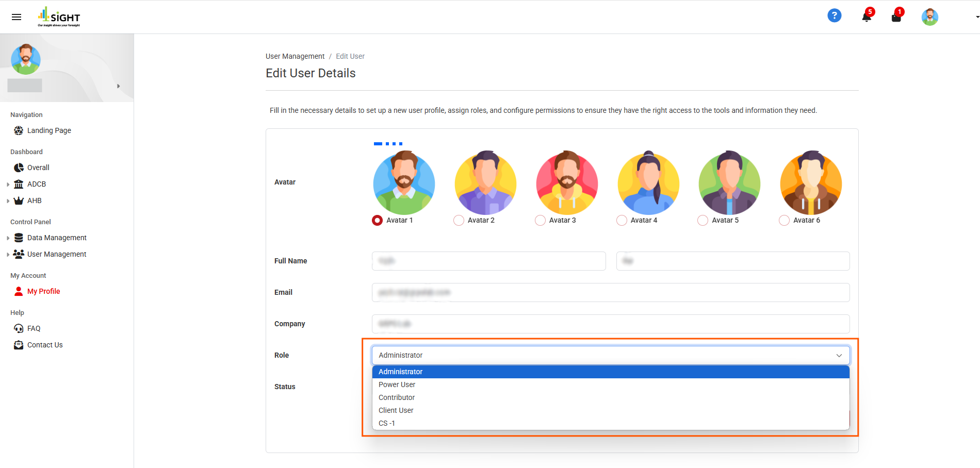Collapse the Role dropdown chevron
The width and height of the screenshot is (980, 468).
(839, 356)
